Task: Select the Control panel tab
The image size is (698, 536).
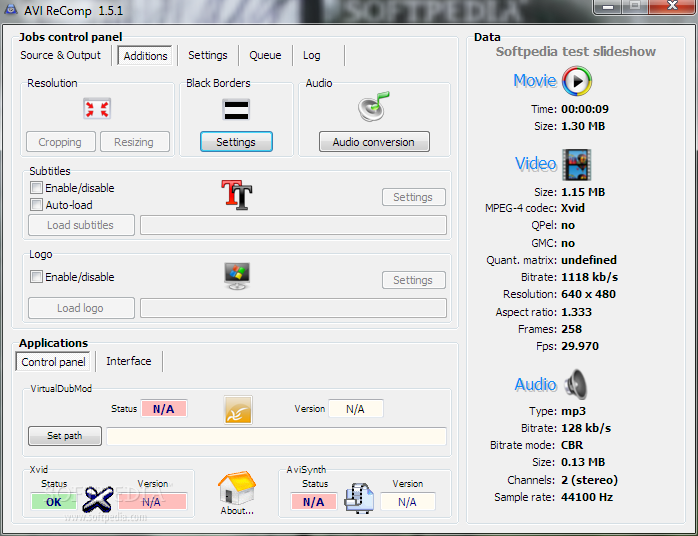Action: point(53,362)
